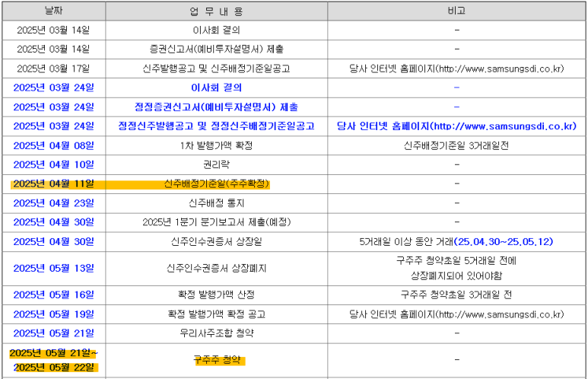588x379 pixels.
Task: Select highlighted '구주주 청약' cell
Action: click(216, 360)
